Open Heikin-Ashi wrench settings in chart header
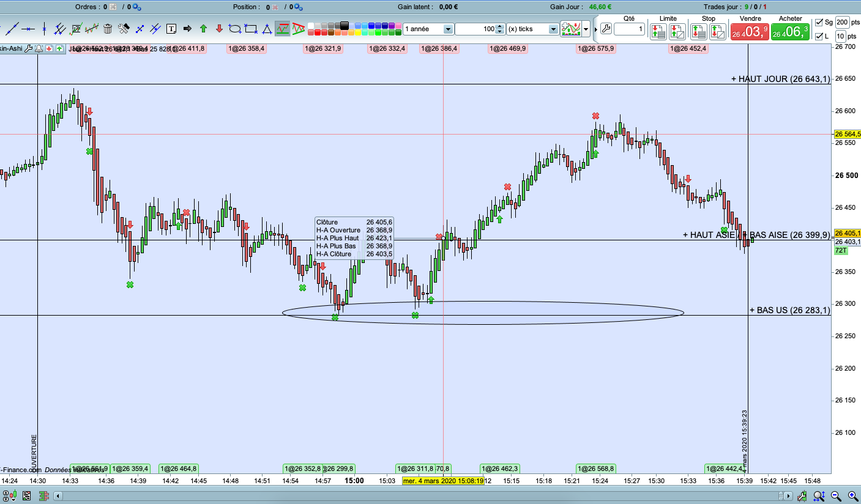The image size is (861, 504). [x=28, y=49]
